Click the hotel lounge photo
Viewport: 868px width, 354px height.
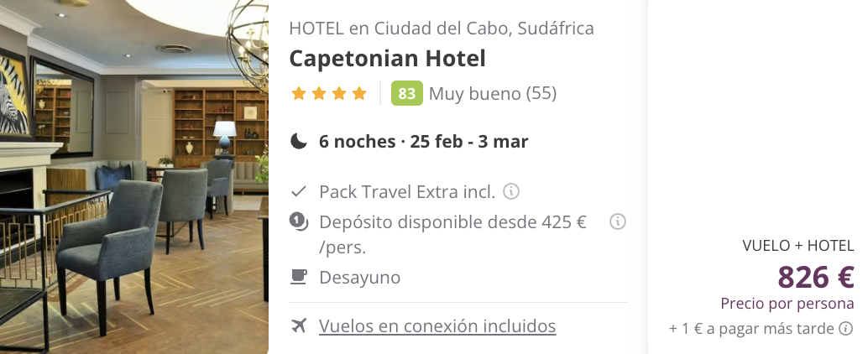point(134,177)
